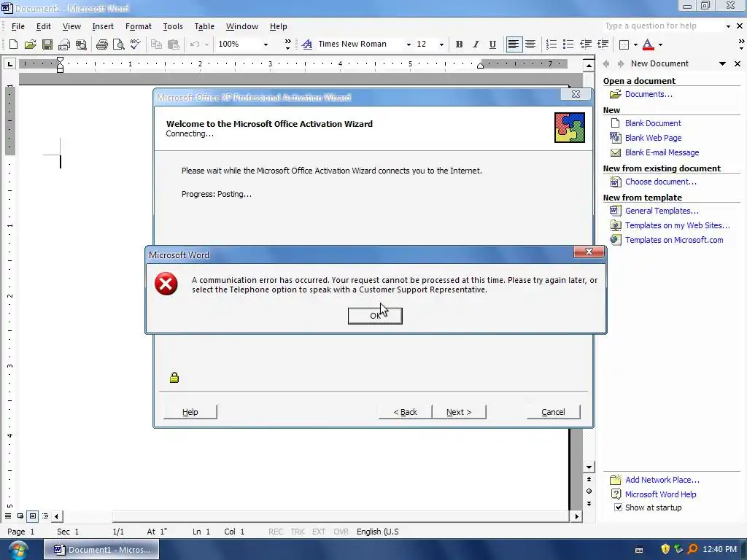747x560 pixels.
Task: Click the Normal View icon at bottom left
Action: click(x=8, y=516)
